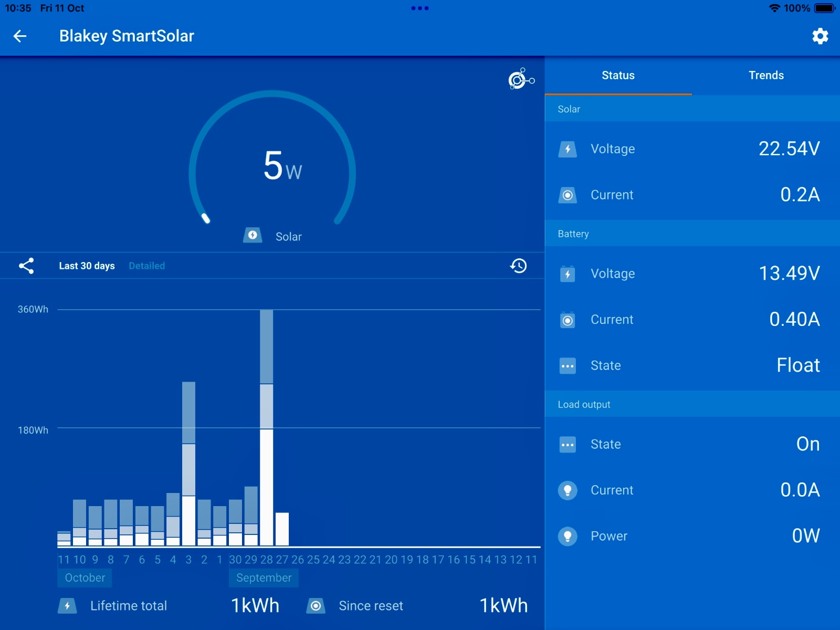Tap the load output state On
This screenshot has width=840, height=630.
tap(808, 444)
